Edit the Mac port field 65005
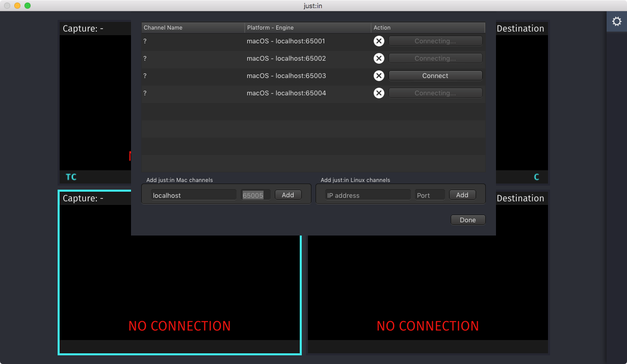Viewport: 627px width, 364px height. coord(255,195)
